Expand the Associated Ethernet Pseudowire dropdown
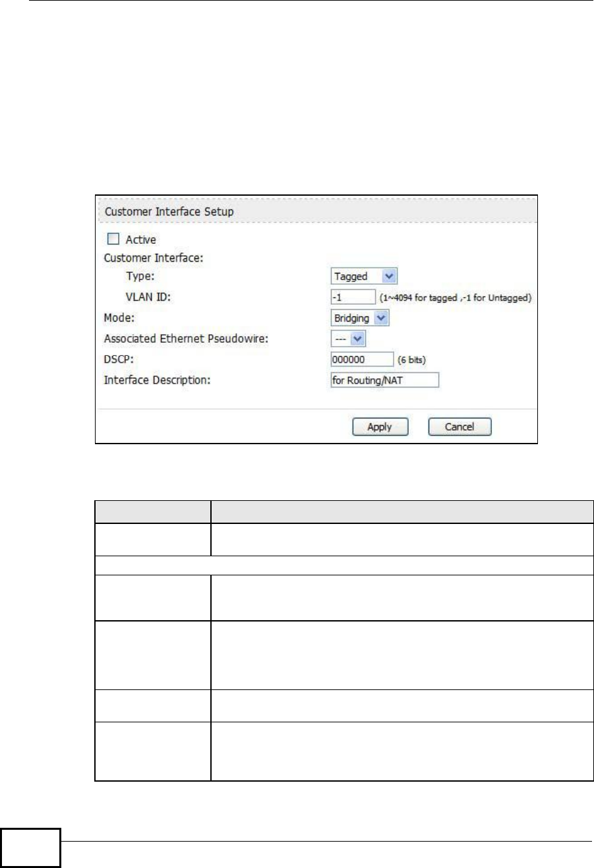Screen dimensions: 594x868 [348, 339]
